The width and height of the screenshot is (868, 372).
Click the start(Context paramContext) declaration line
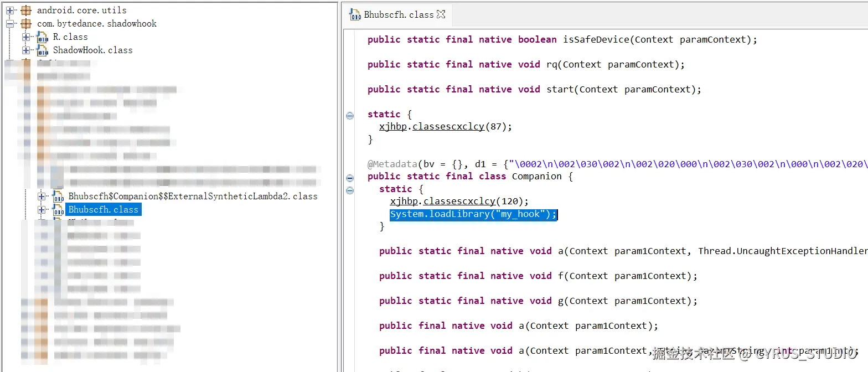point(534,89)
